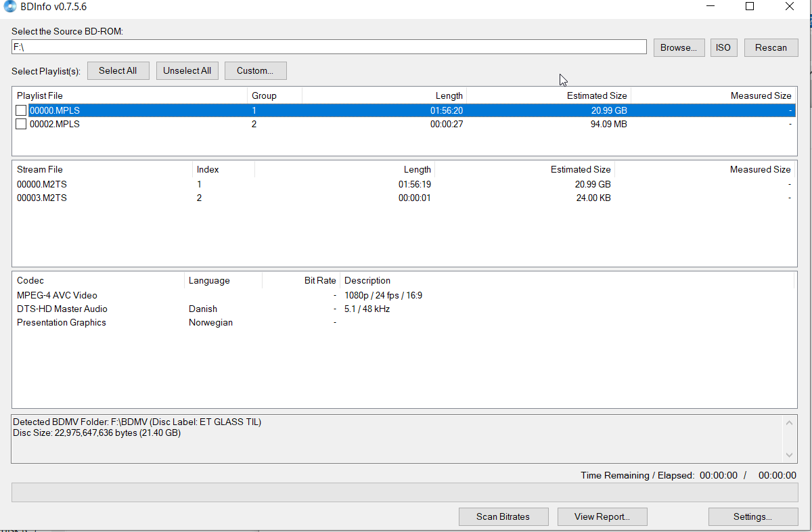Focus the source BD-ROM path field

coord(329,47)
